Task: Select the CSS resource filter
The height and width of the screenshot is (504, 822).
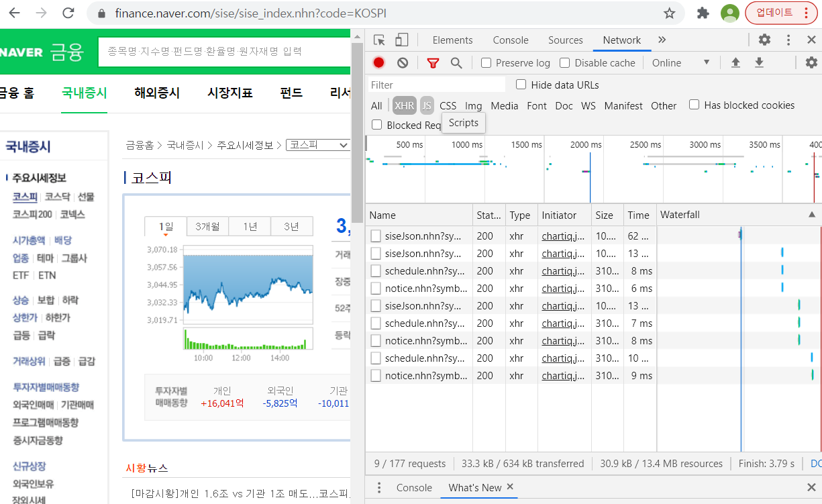Action: (448, 106)
